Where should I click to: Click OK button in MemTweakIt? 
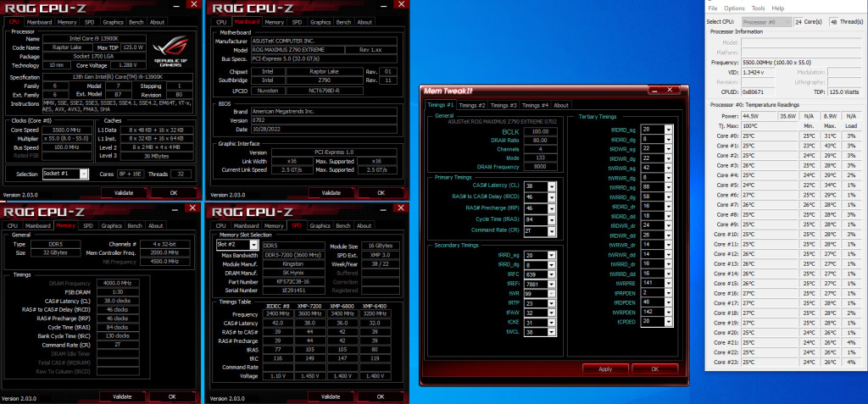coord(655,369)
